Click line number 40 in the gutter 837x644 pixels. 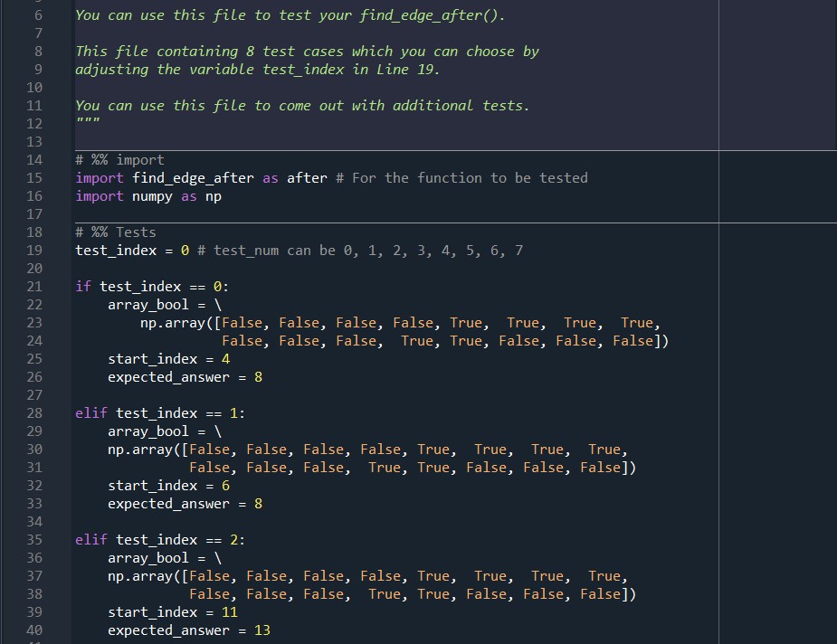pos(34,630)
